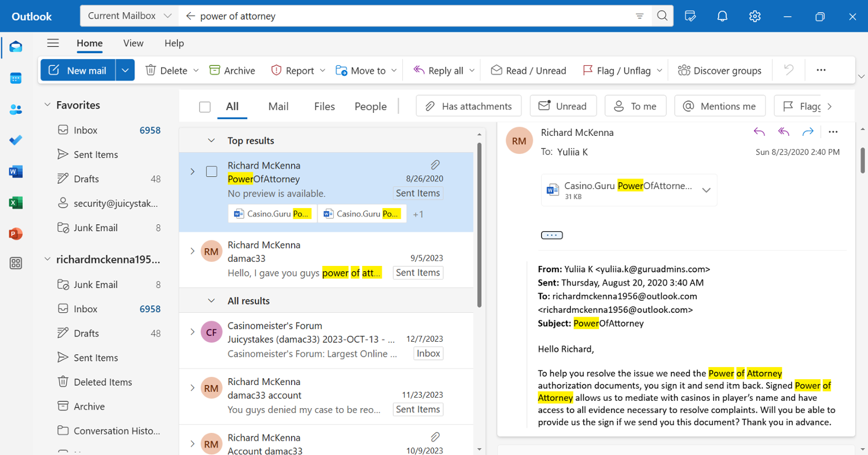Check the PowerOfAttorney message checkbox
Screen dimensions: 868x455
[x=212, y=172]
